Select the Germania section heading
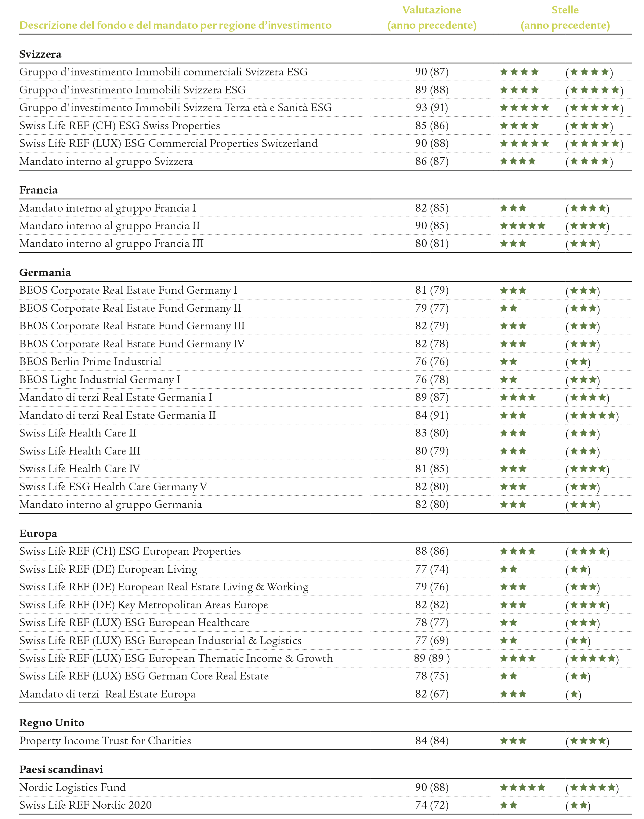Image resolution: width=644 pixels, height=819 pixels. pos(45,273)
